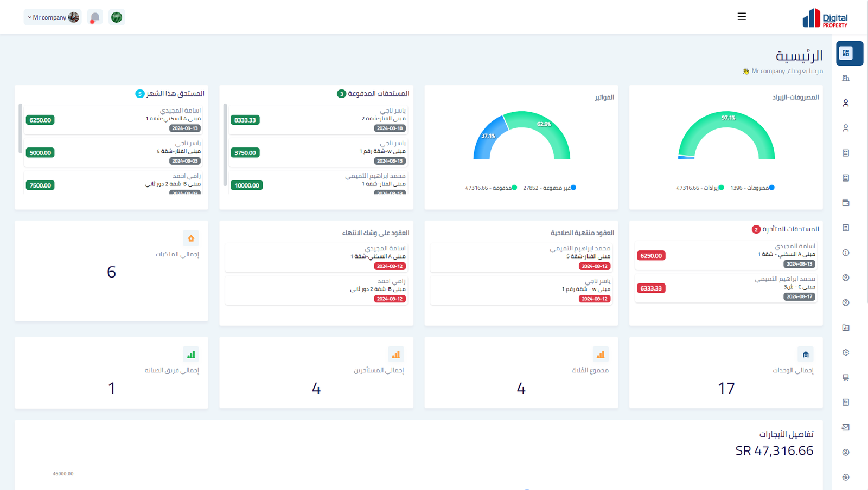Toggle the مصروفات series in the chart legend
Screen dimensions: 868x490
tap(753, 188)
